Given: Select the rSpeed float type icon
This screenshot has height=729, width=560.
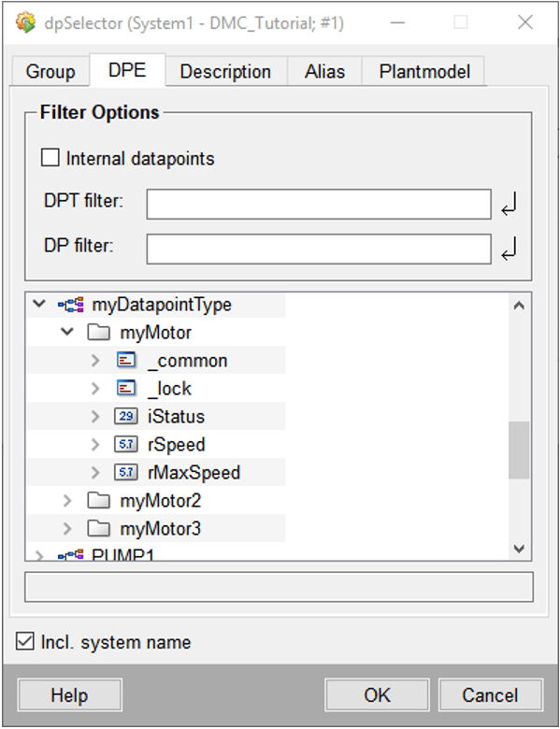Looking at the screenshot, I should (x=126, y=445).
